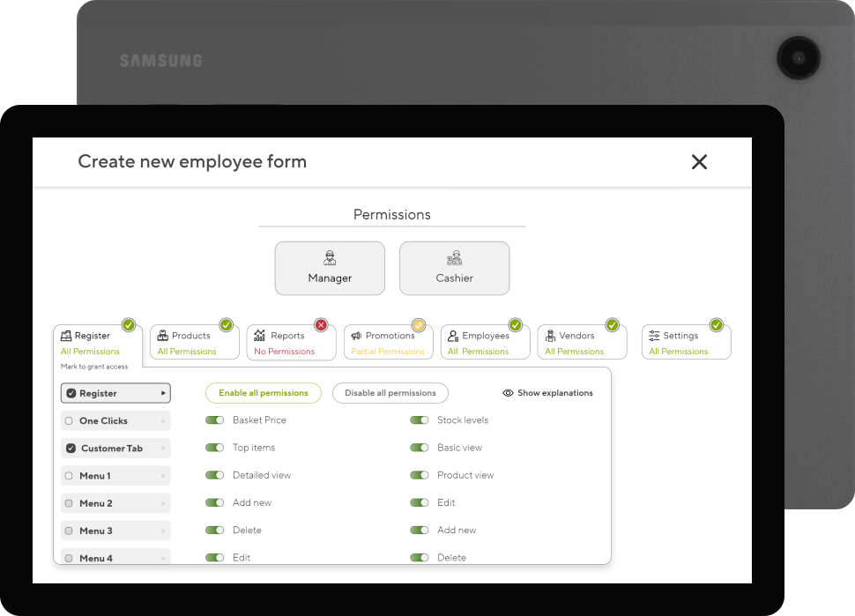Screen dimensions: 855x616
Task: Click the Manager role icon
Action: click(330, 258)
